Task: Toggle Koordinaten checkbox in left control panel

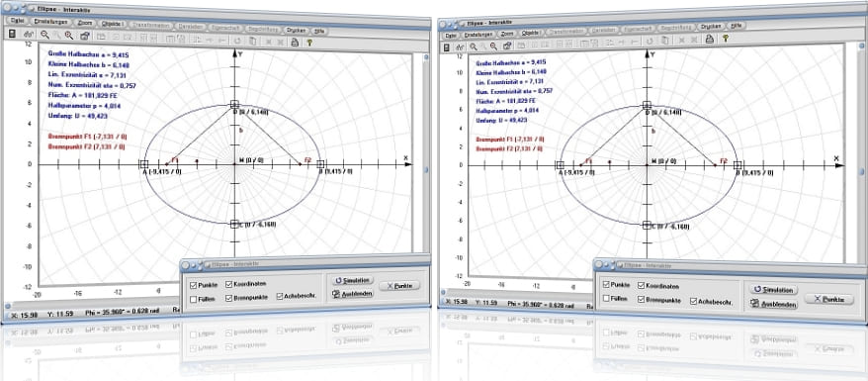Action: point(228,285)
